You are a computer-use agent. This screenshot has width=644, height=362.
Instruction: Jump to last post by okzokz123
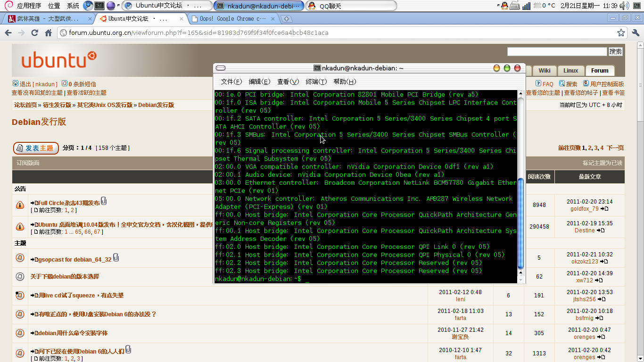(x=604, y=262)
